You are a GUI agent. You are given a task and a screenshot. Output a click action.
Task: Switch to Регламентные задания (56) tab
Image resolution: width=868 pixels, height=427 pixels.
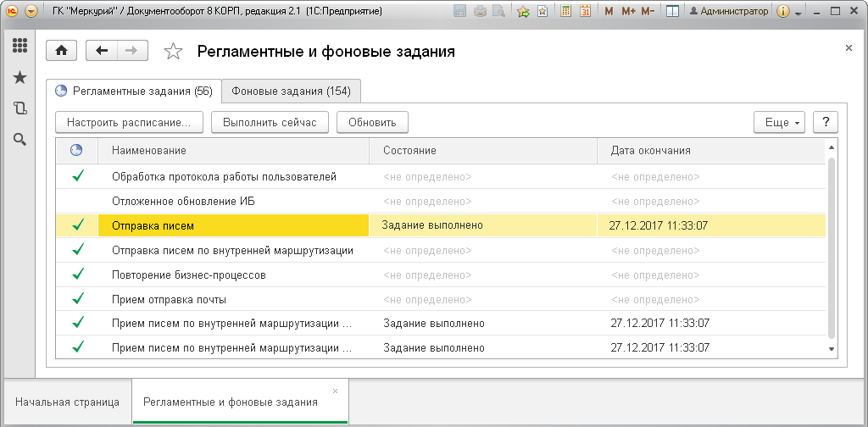coord(135,91)
